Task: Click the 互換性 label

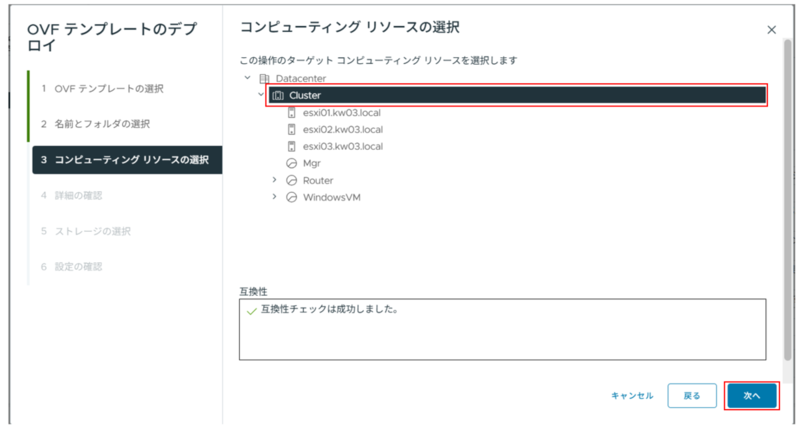Action: point(253,292)
